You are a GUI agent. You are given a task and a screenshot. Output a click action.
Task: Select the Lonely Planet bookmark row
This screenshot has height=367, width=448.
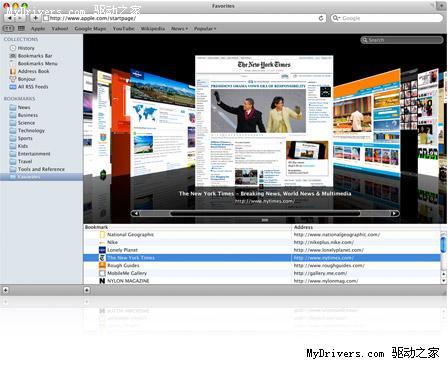262,250
